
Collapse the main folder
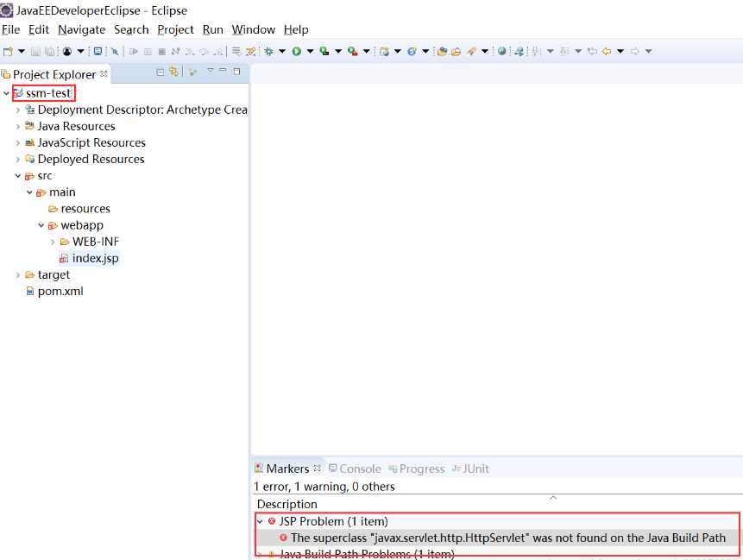(x=29, y=192)
